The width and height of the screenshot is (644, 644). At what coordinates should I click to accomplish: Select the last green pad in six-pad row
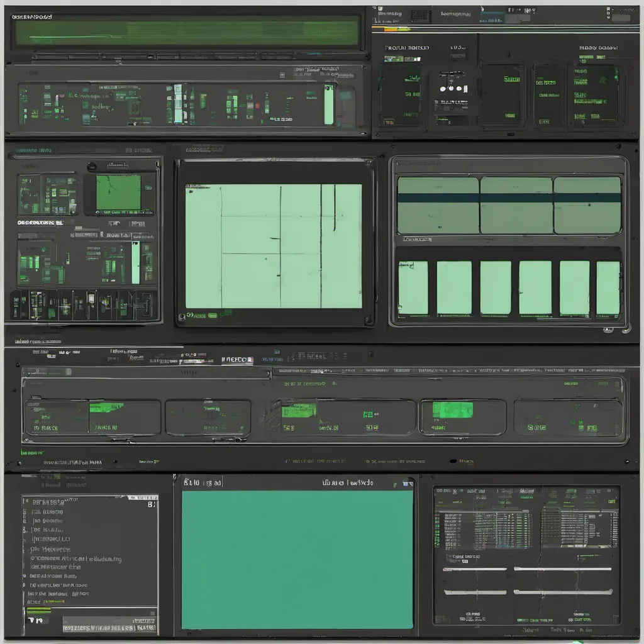click(608, 288)
